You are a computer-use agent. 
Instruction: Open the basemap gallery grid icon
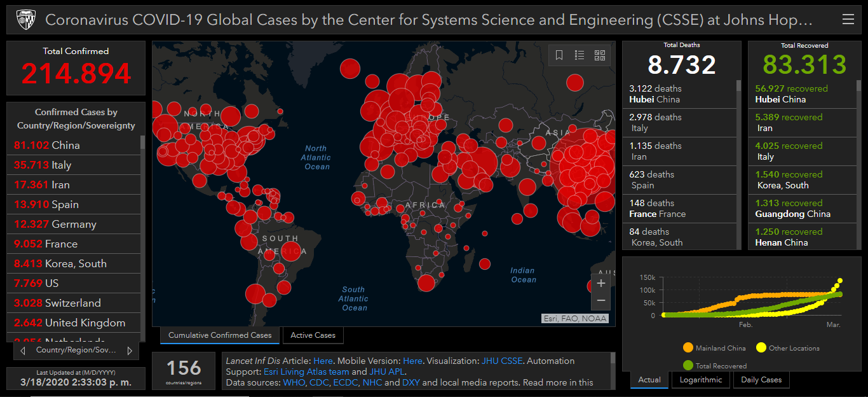click(x=600, y=55)
